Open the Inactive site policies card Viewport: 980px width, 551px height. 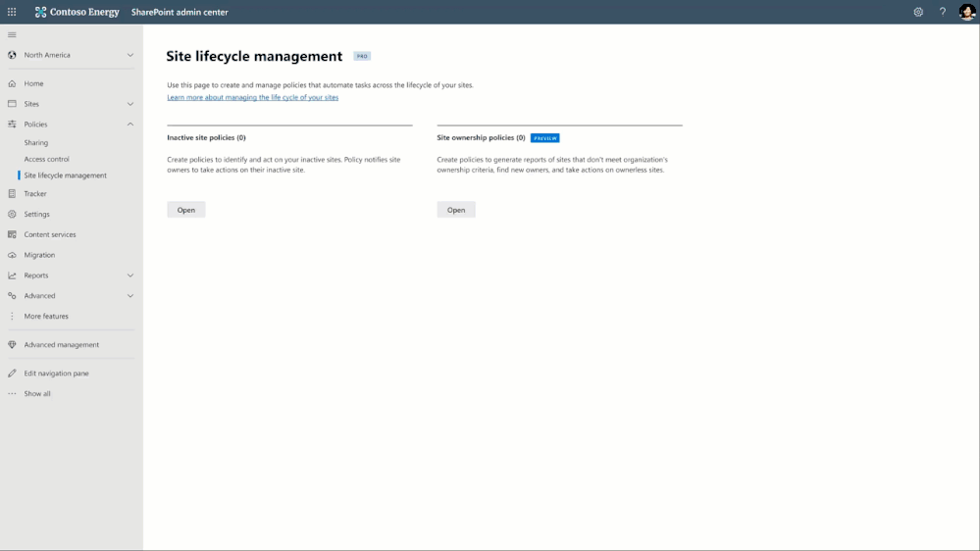click(186, 210)
